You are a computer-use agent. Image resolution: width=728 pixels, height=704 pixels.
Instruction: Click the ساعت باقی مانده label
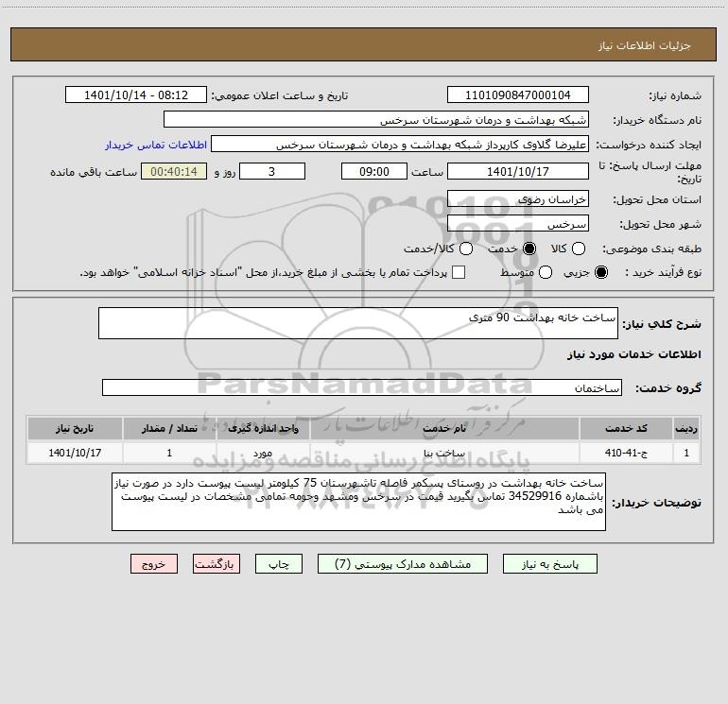[x=94, y=172]
